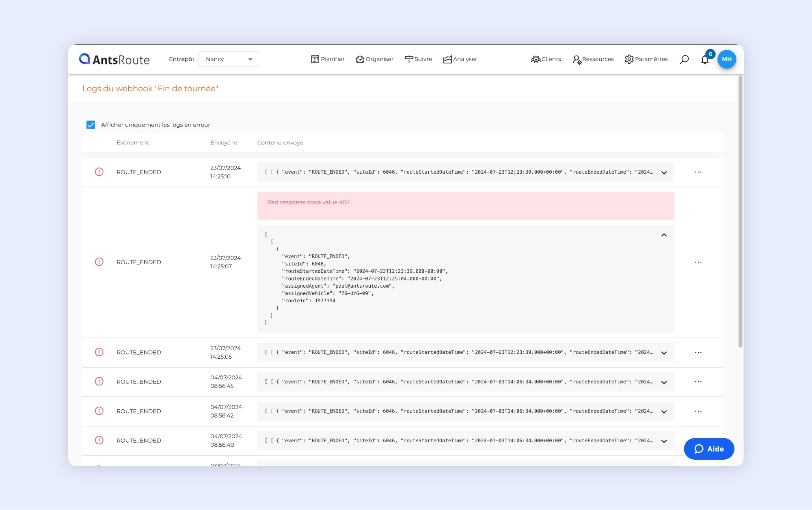The width and height of the screenshot is (812, 510).
Task: Click the vertical page scrollbar
Action: pos(740,211)
